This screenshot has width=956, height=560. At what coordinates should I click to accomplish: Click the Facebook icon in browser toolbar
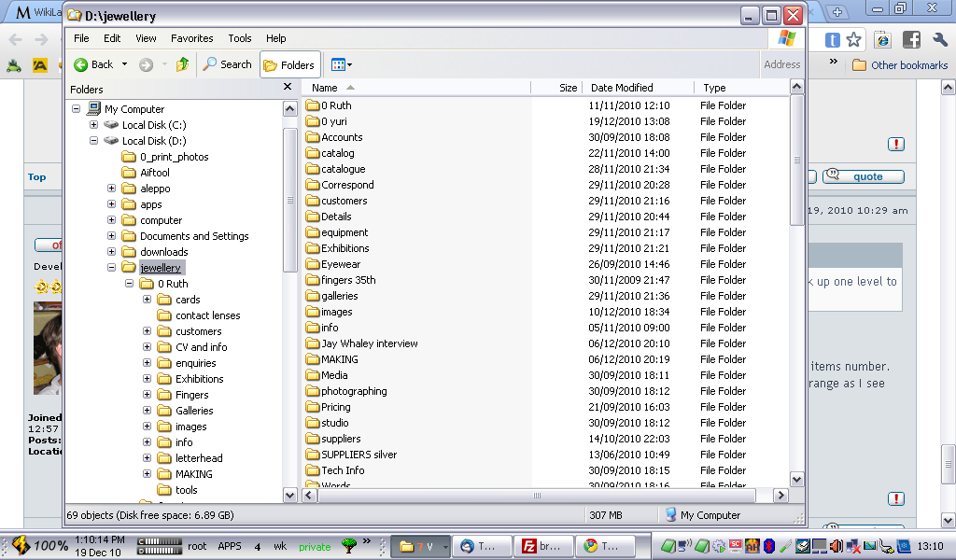pos(911,40)
